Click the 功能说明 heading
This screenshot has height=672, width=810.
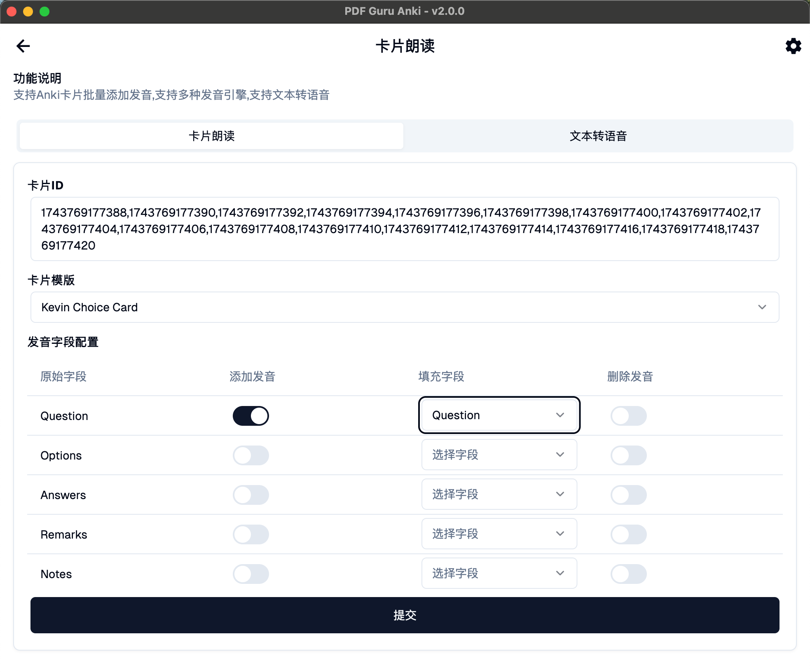point(37,78)
